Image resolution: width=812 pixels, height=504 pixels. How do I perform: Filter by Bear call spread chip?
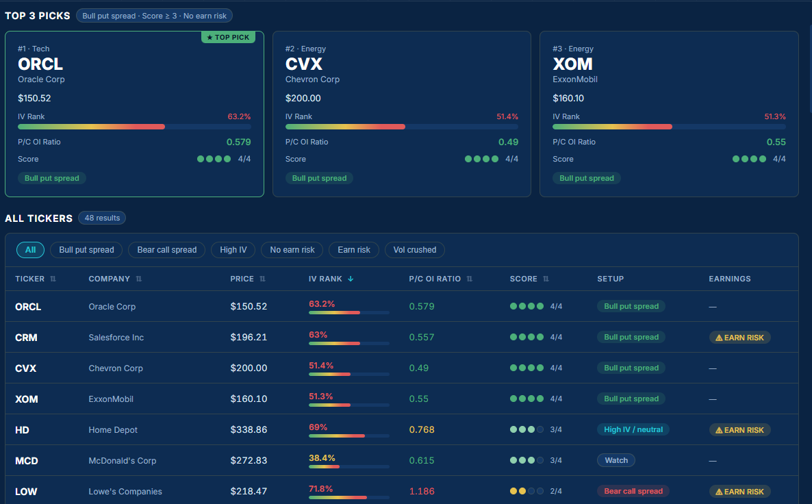tap(167, 250)
